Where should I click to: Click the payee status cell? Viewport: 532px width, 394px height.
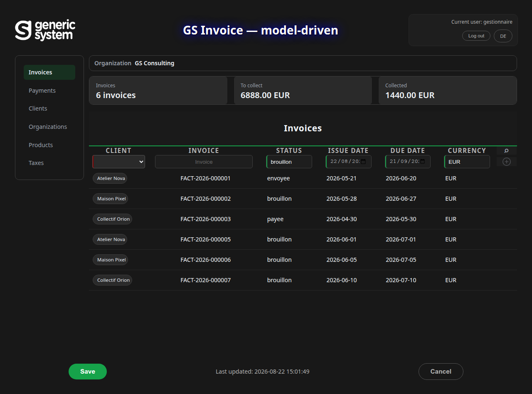pos(275,219)
